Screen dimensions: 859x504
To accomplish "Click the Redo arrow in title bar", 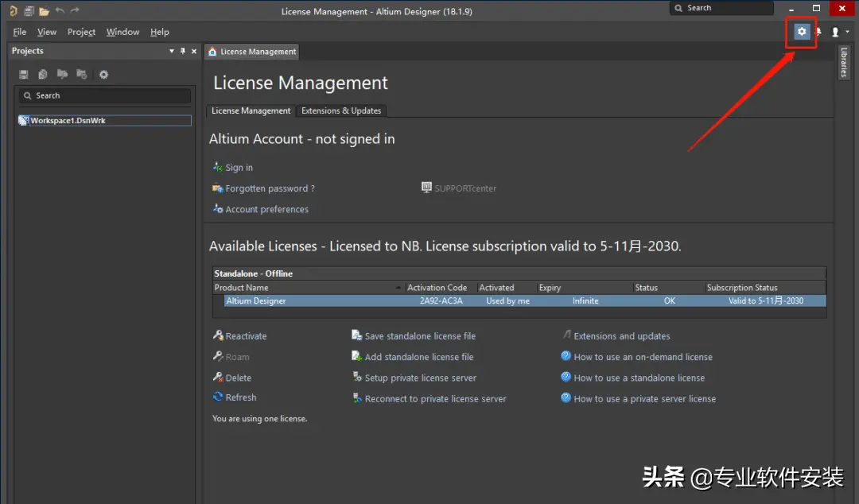I will point(75,10).
